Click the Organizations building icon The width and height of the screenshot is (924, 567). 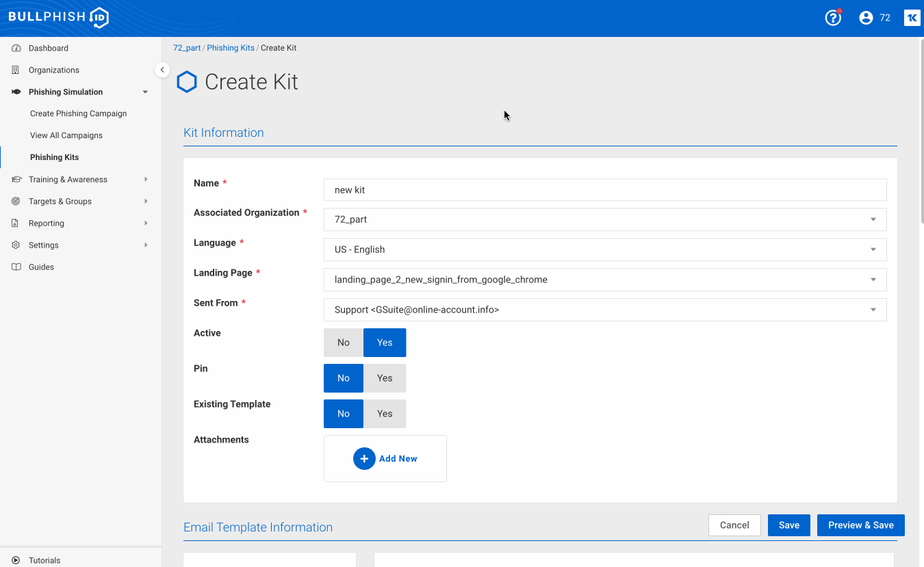tap(16, 70)
